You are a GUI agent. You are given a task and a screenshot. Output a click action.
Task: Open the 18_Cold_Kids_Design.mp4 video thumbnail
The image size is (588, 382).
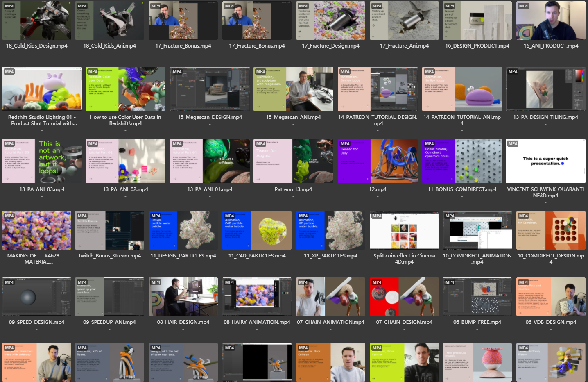click(x=36, y=20)
